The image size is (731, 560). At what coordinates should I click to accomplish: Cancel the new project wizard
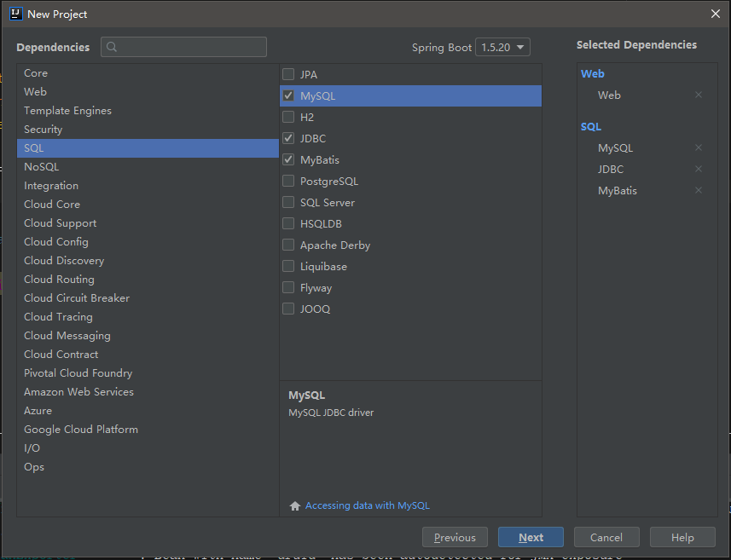[x=606, y=538]
